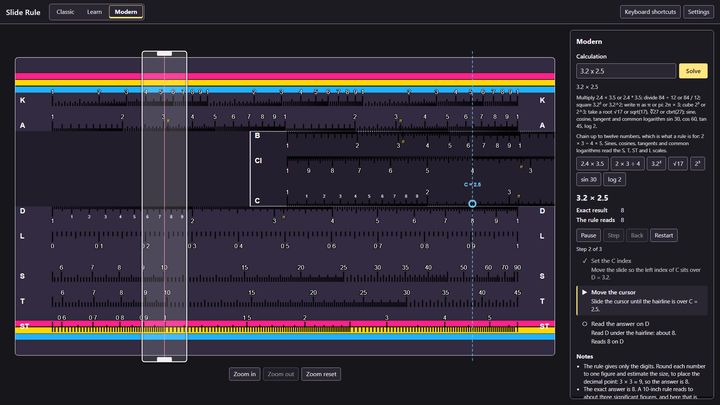Click the left D scale label
The image size is (720, 405).
tap(22, 211)
